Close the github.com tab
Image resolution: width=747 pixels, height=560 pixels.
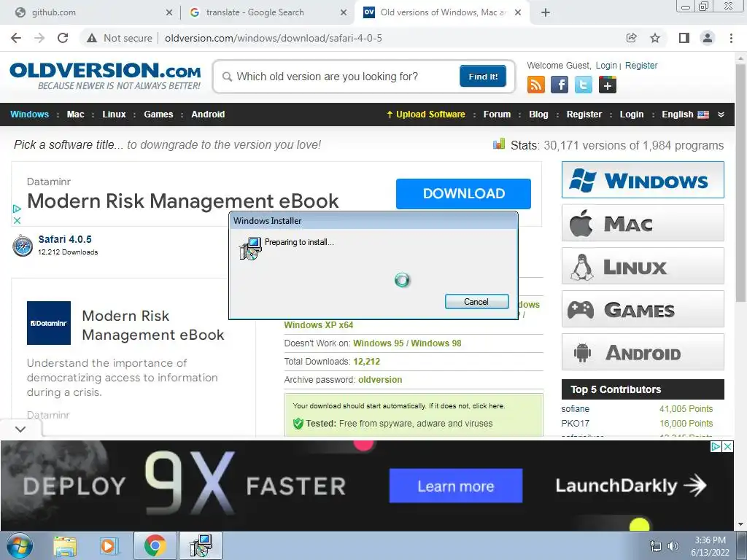point(169,13)
